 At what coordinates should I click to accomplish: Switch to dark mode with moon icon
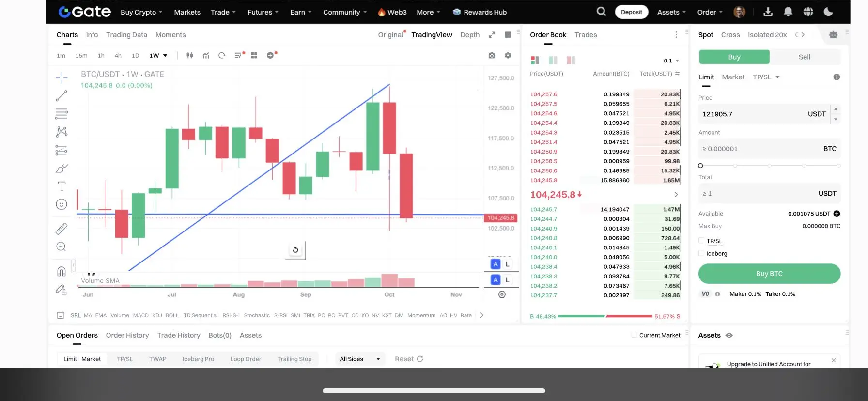(828, 12)
